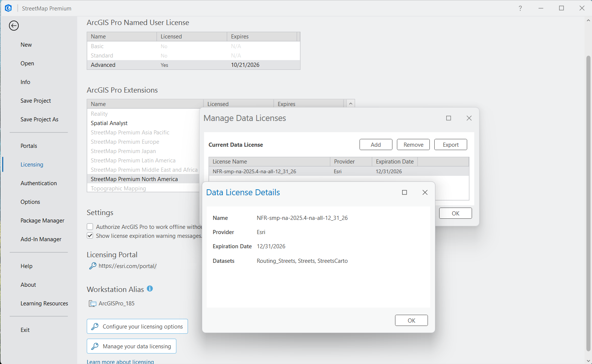The image size is (592, 364).
Task: Click the page scroll-down arrow
Action: [x=588, y=361]
